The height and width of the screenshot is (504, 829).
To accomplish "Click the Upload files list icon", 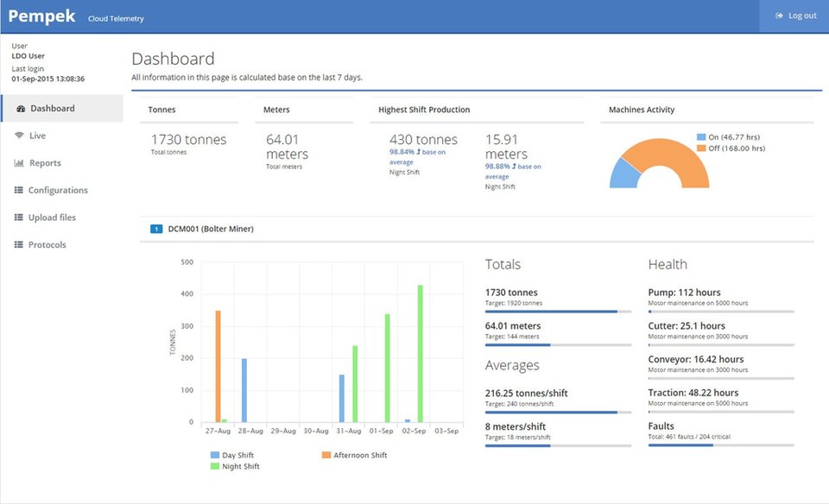I will click(19, 217).
